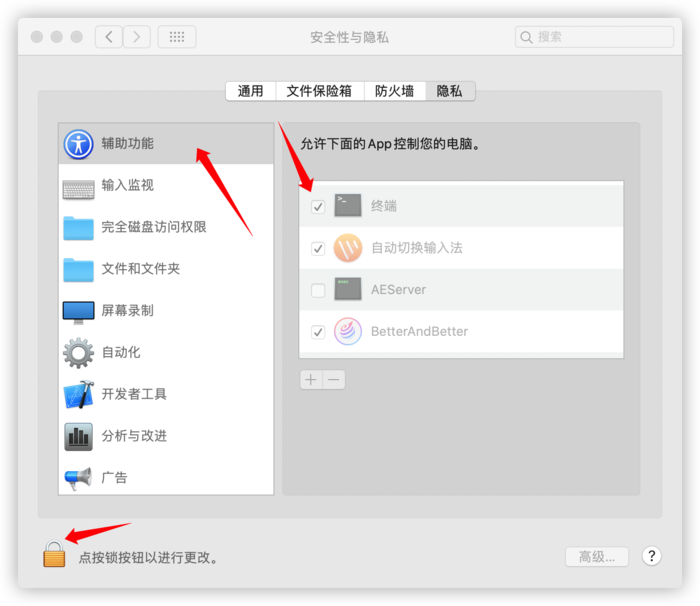Click the AEServer app name
Image resolution: width=700 pixels, height=606 pixels.
click(x=398, y=290)
